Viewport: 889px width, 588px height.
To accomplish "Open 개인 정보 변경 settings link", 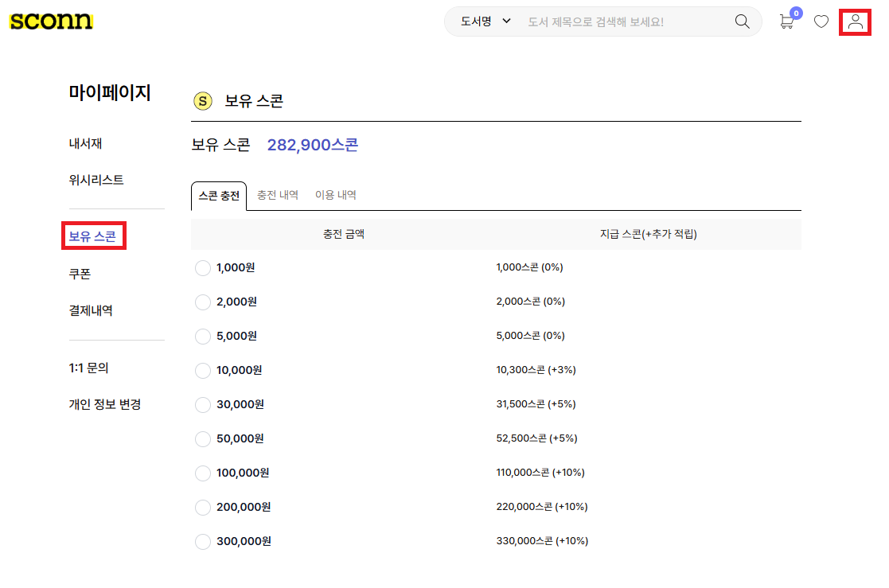I will 104,405.
